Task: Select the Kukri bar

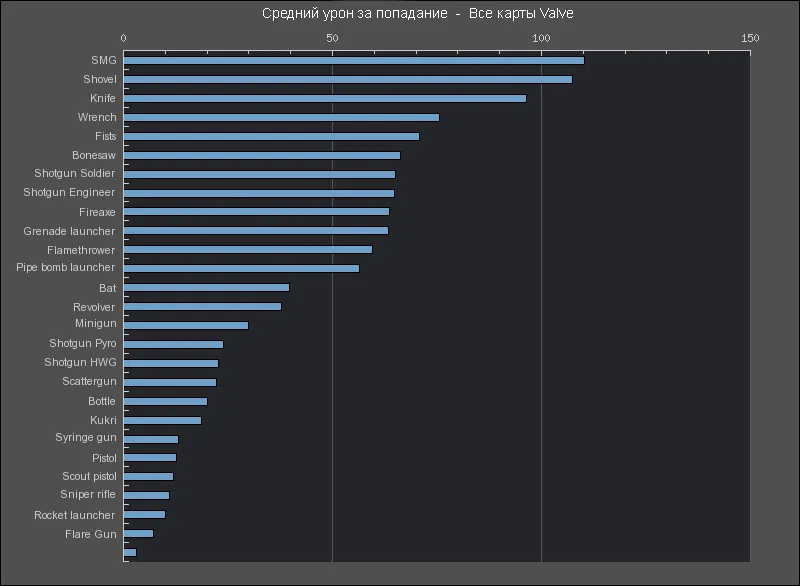Action: pos(162,420)
